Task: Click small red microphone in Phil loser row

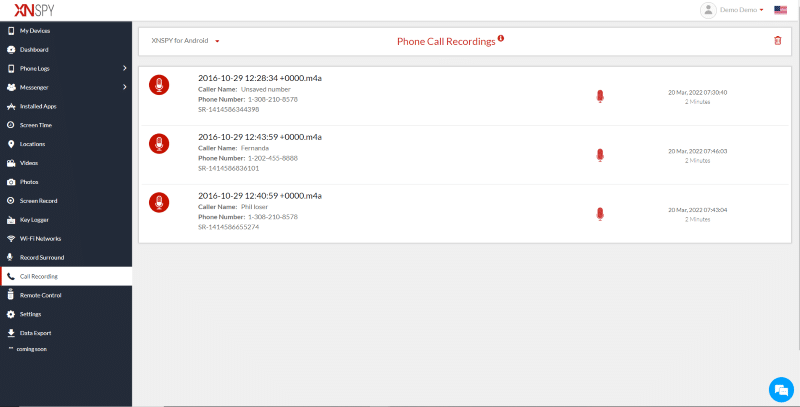Action: tap(600, 214)
